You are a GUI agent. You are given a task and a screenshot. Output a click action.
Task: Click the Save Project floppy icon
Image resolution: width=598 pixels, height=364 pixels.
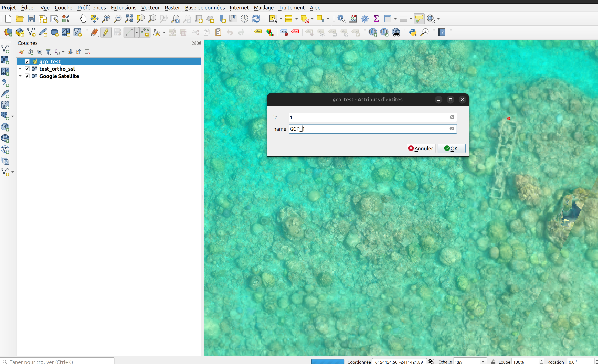[31, 19]
